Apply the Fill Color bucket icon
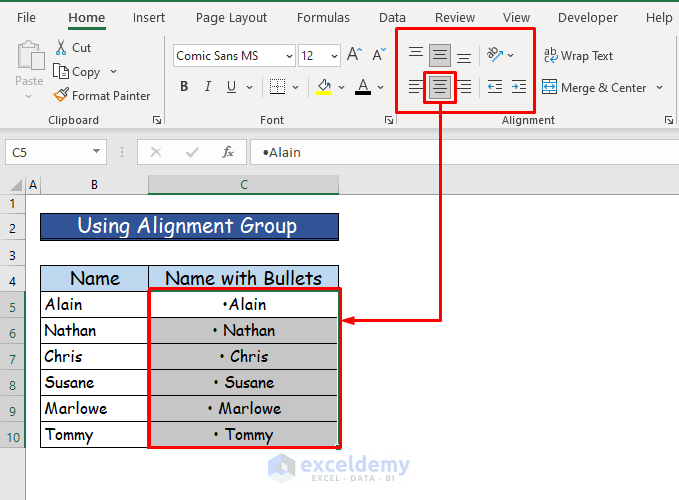Viewport: 679px width, 500px height. [x=324, y=87]
